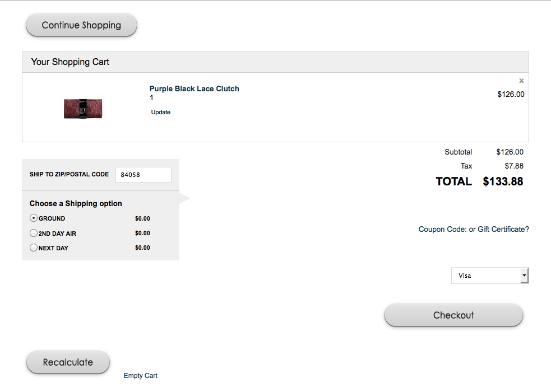Click the Checkout button
The image size is (551, 392).
[453, 315]
